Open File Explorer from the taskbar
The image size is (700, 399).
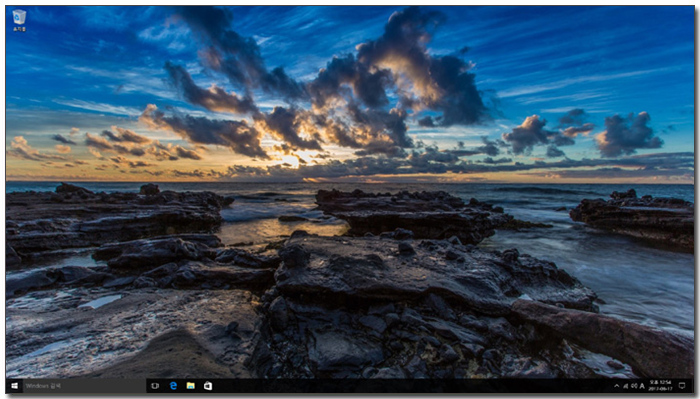click(x=191, y=386)
